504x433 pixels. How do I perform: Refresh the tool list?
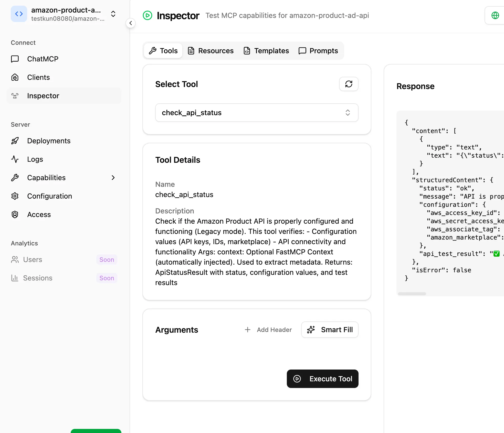(x=349, y=84)
